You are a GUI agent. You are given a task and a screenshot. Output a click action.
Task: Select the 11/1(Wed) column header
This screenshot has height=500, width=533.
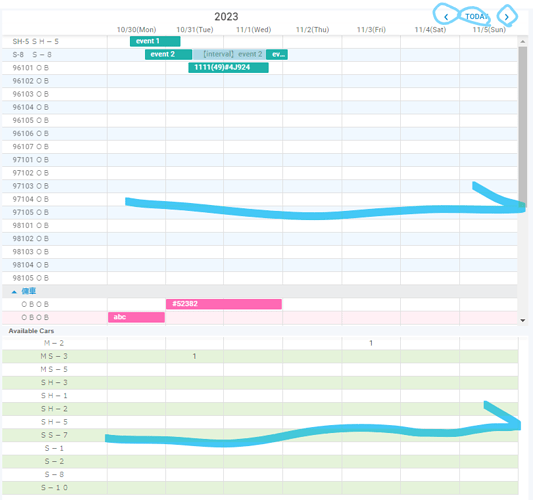pos(254,30)
